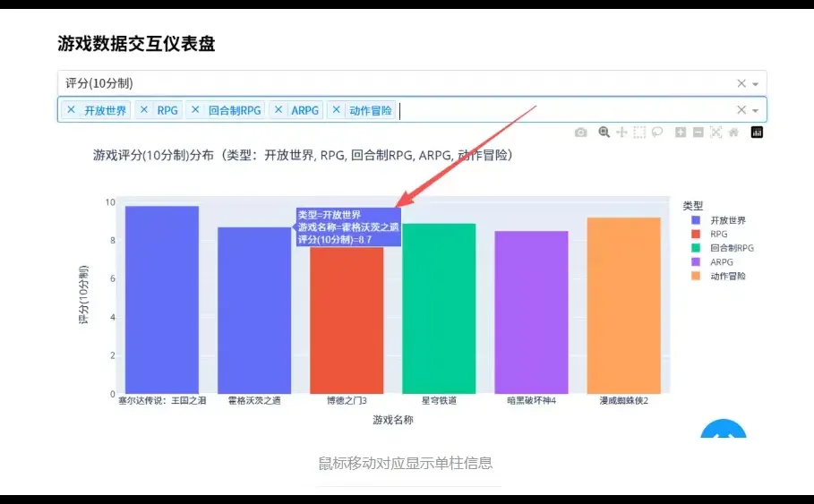
Task: Toggle the 动作冒险 legend entry
Action: click(x=719, y=276)
